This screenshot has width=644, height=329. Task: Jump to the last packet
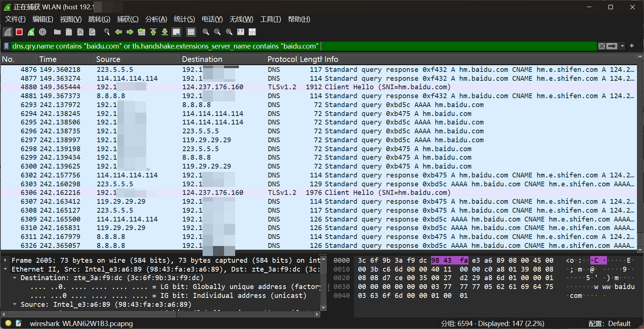(165, 32)
